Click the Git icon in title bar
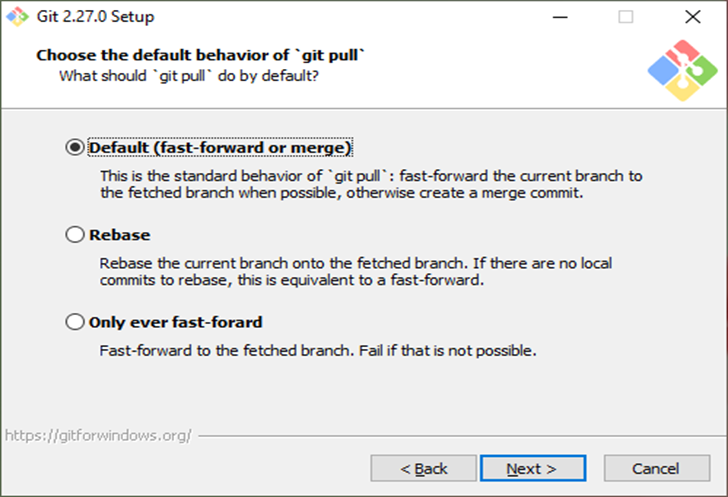728x497 pixels. click(x=17, y=17)
